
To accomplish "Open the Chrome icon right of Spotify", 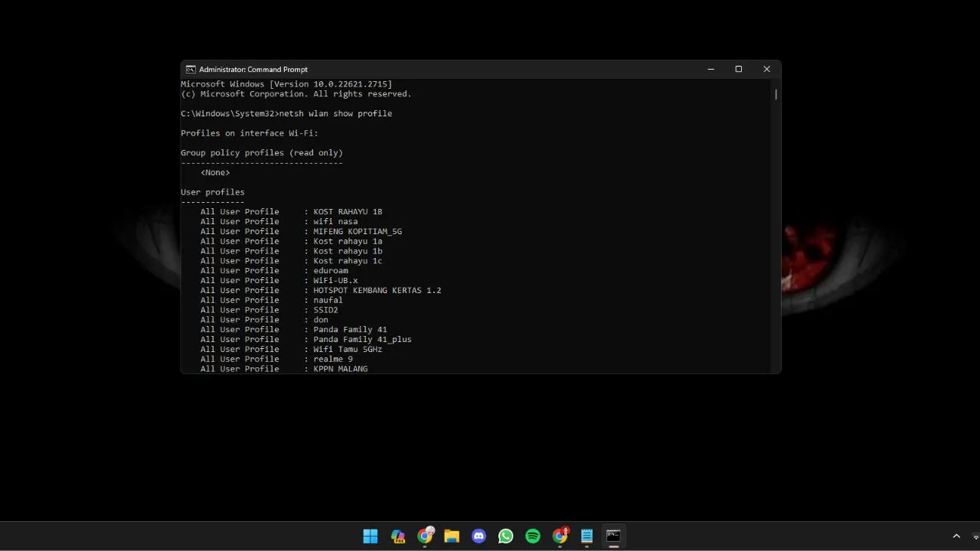I will coord(560,536).
